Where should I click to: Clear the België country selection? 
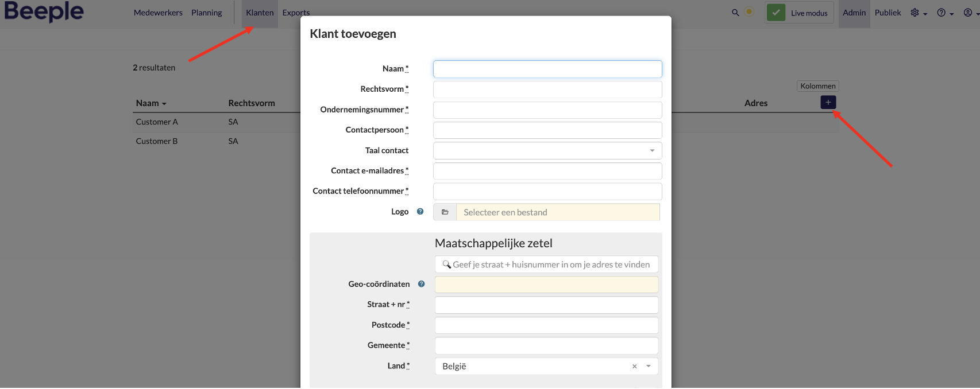(x=634, y=366)
